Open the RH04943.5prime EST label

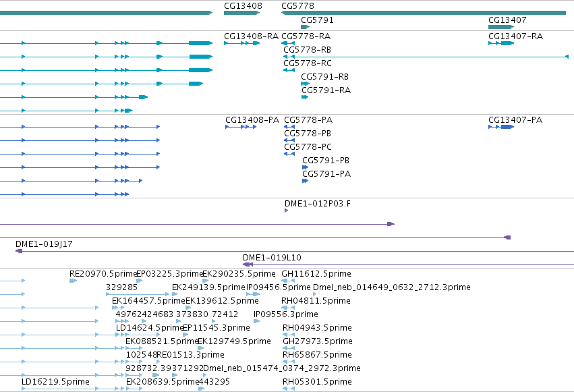click(317, 328)
